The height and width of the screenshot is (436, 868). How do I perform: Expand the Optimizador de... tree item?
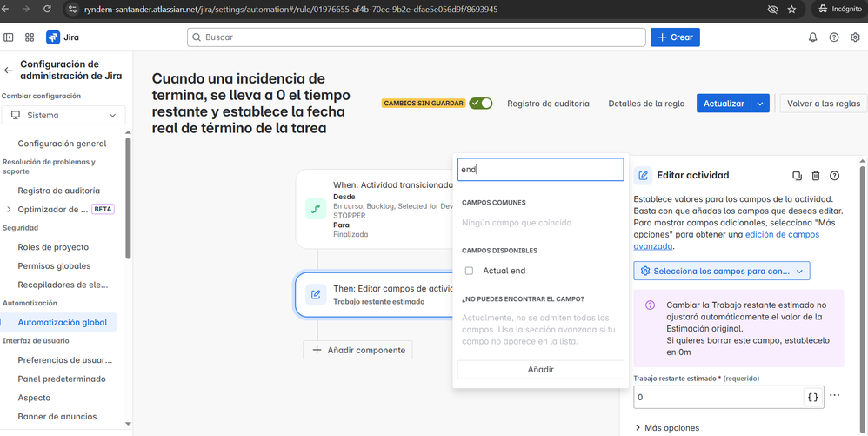pos(9,210)
